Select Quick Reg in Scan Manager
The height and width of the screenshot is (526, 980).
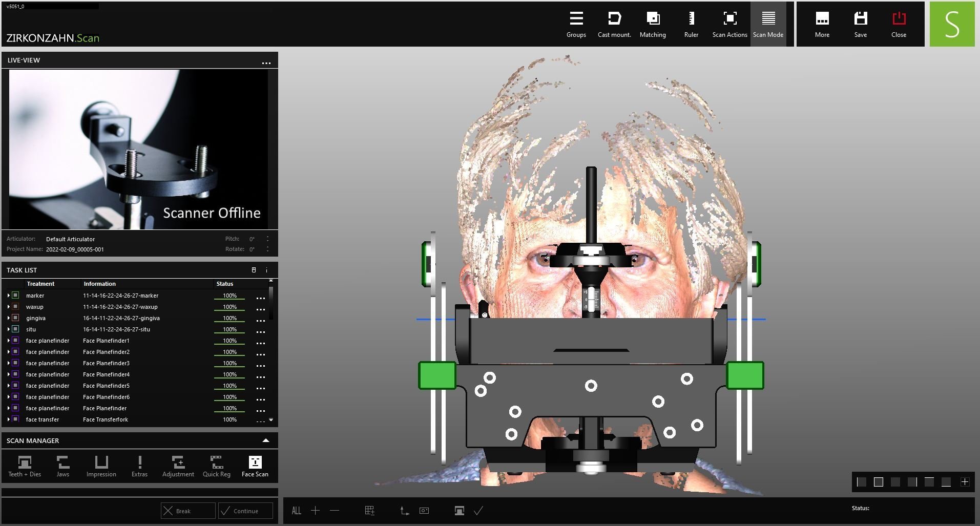[216, 466]
